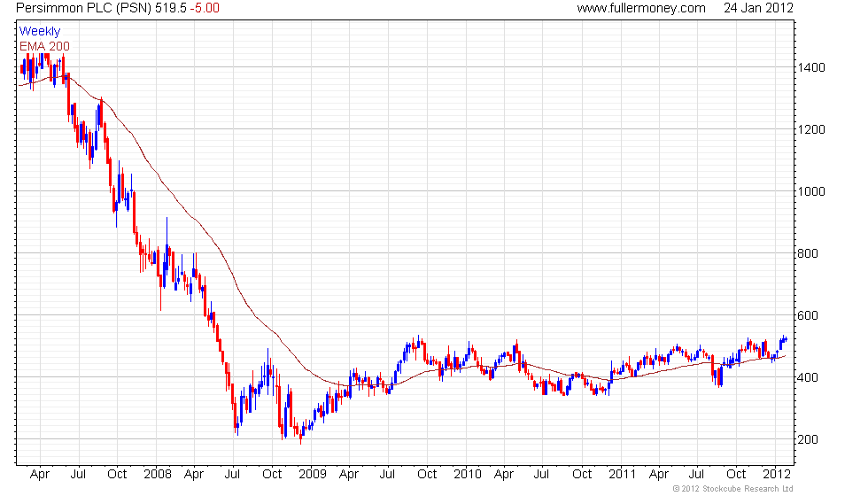Image resolution: width=868 pixels, height=496 pixels.
Task: Click the 800 price axis label
Action: [x=808, y=253]
